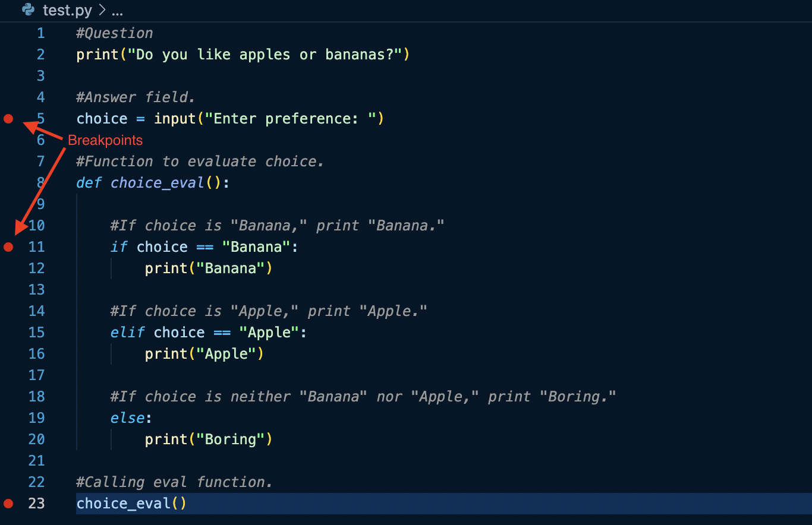Click line number 20 in the gutter
The width and height of the screenshot is (812, 525).
pyautogui.click(x=36, y=439)
